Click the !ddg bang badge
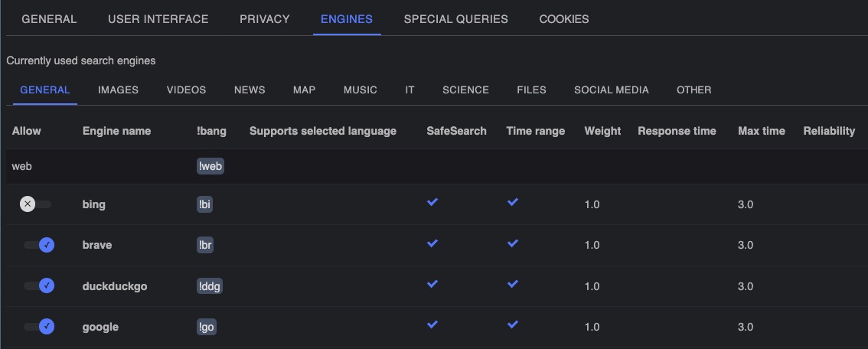This screenshot has height=349, width=868. point(210,286)
